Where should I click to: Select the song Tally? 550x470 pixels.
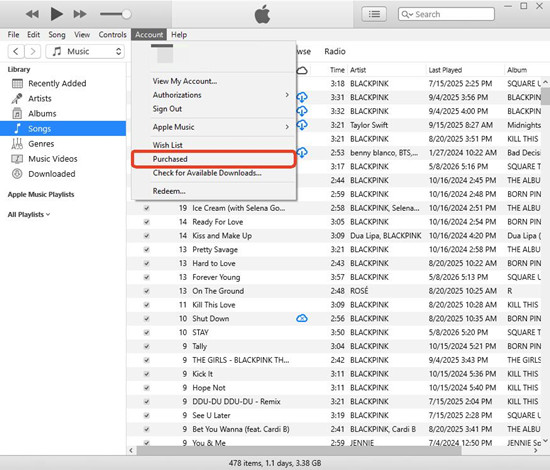coord(200,346)
